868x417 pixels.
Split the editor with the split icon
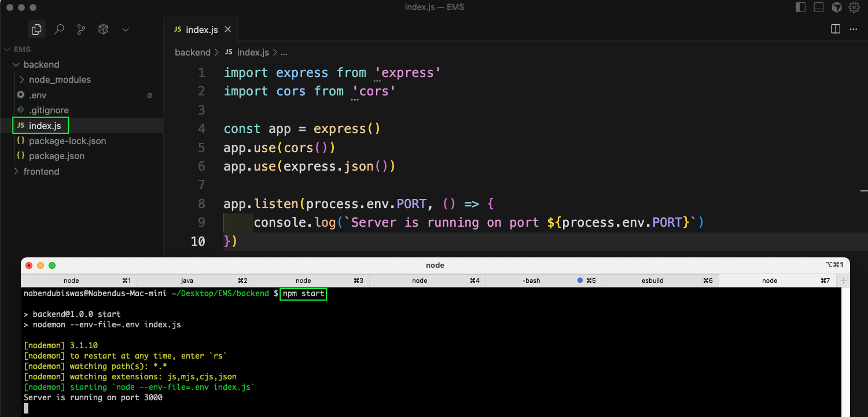(x=836, y=29)
